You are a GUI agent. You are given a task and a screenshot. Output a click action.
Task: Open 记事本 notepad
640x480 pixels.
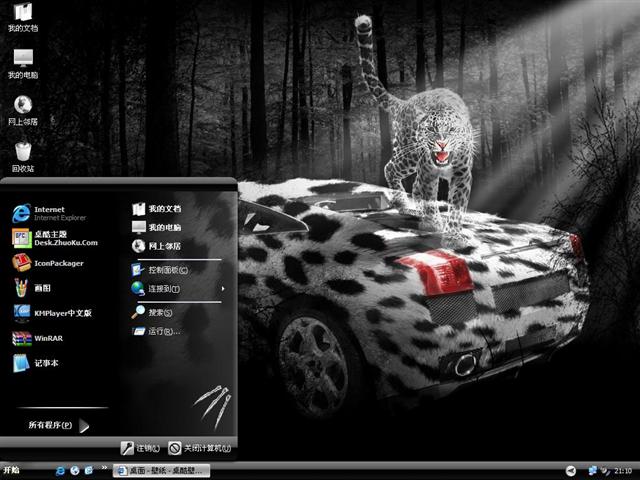coord(36,363)
